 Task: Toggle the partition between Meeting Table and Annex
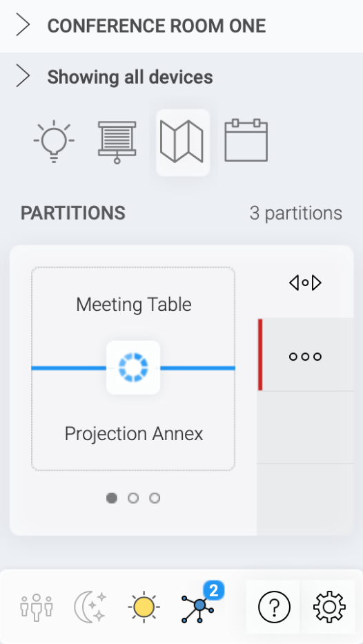click(133, 367)
